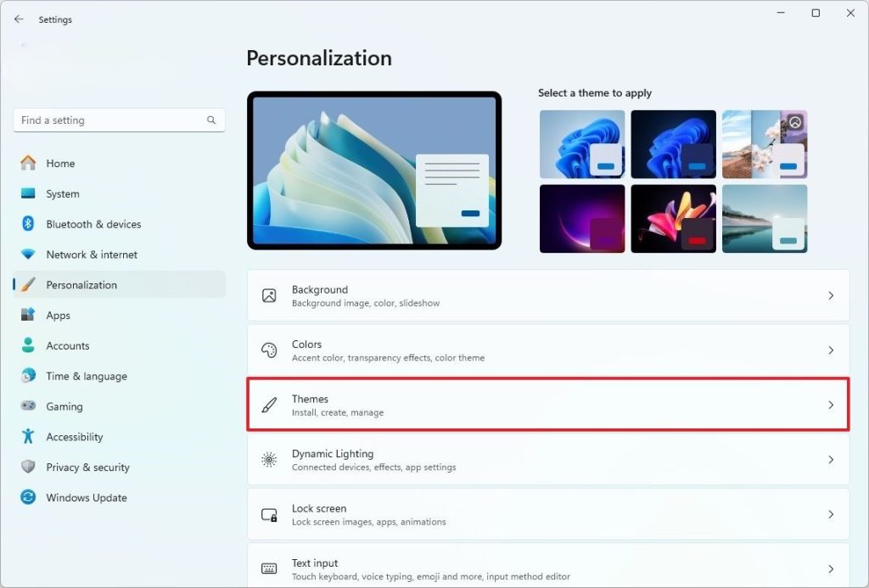This screenshot has height=588, width=869.
Task: Expand Lock screen with its chevron
Action: click(831, 514)
